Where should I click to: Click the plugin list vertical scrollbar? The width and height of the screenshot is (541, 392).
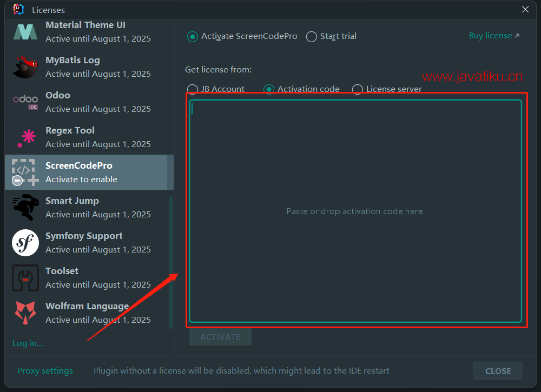[170, 262]
